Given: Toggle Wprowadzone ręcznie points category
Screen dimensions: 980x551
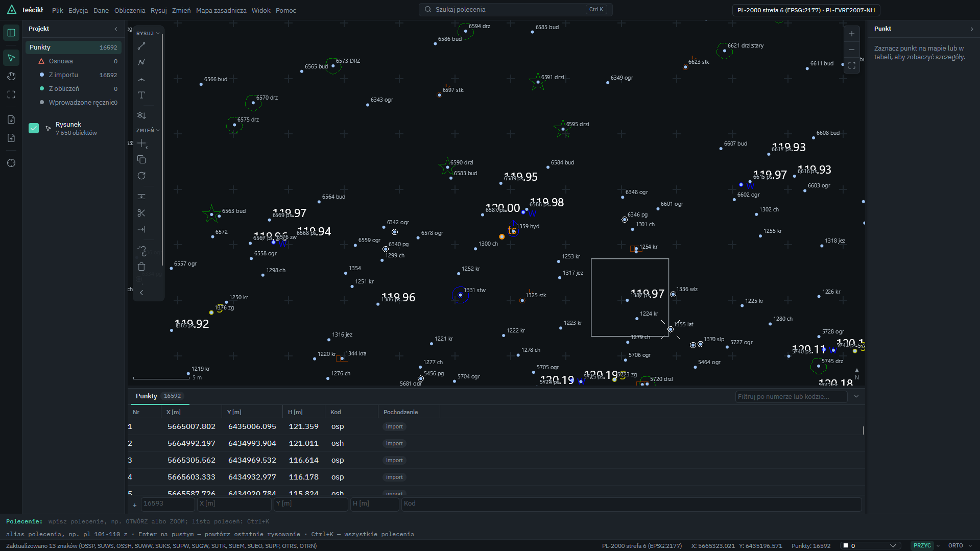Looking at the screenshot, I should [74, 103].
